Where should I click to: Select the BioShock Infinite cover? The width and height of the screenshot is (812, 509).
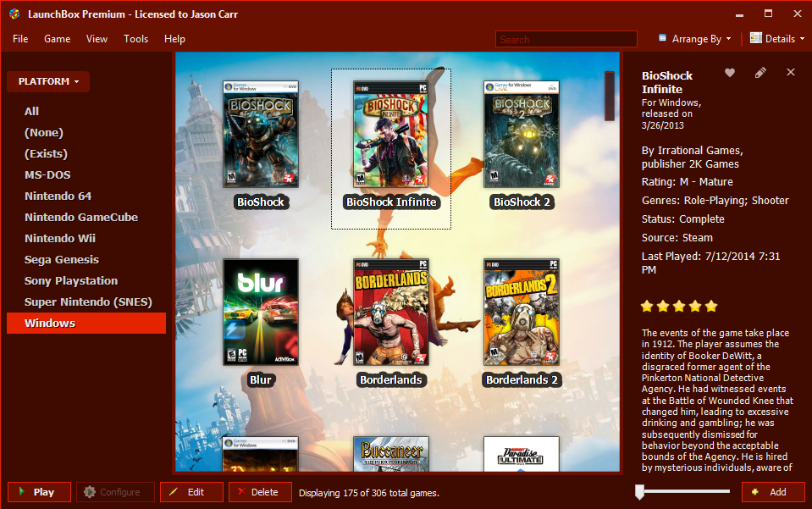click(391, 134)
